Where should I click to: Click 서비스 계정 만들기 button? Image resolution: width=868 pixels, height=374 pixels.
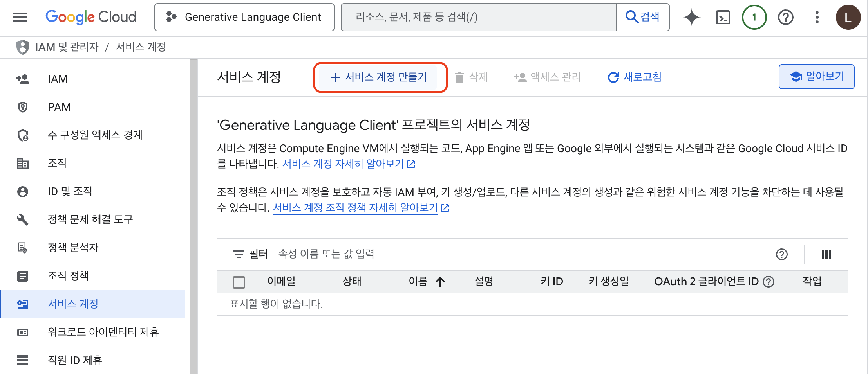click(378, 77)
